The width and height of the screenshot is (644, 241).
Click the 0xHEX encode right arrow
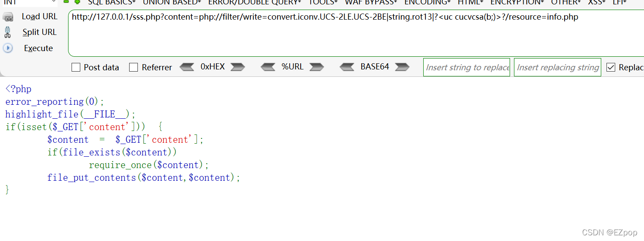click(x=237, y=67)
